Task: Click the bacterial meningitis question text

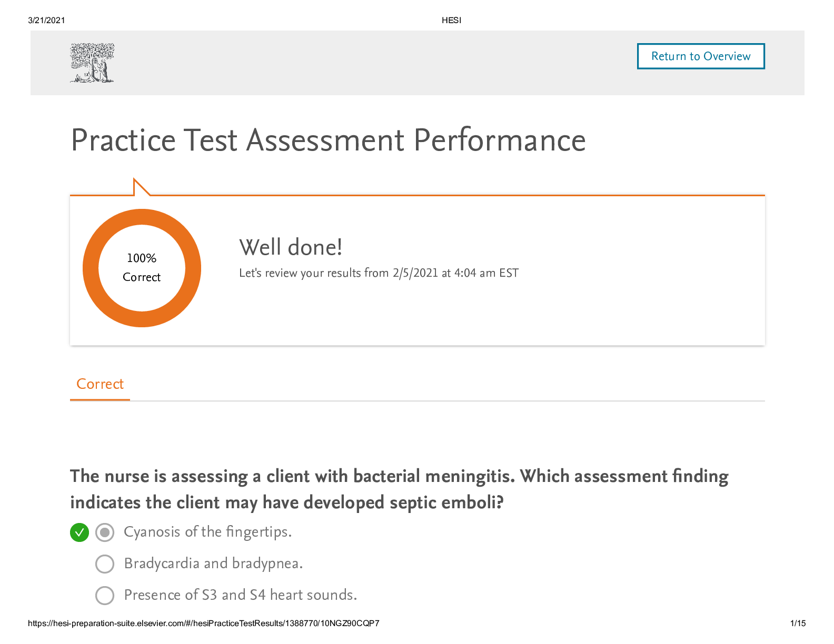Action: click(399, 489)
